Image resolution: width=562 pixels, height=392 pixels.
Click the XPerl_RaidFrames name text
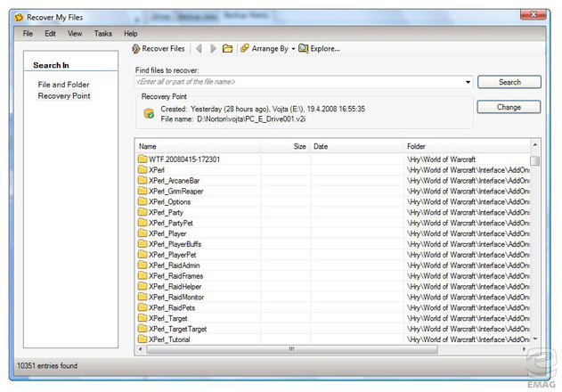coord(176,276)
